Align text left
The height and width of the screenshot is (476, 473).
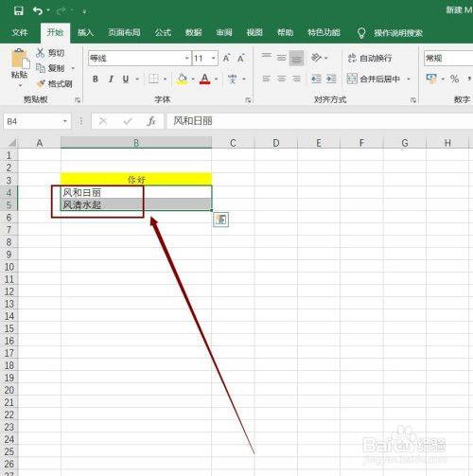point(266,79)
